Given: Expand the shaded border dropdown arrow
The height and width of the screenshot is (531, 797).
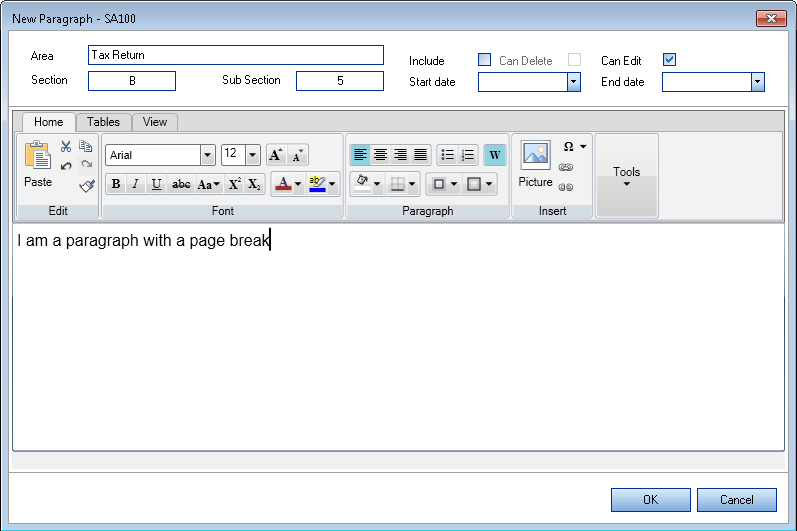Looking at the screenshot, I should point(489,184).
